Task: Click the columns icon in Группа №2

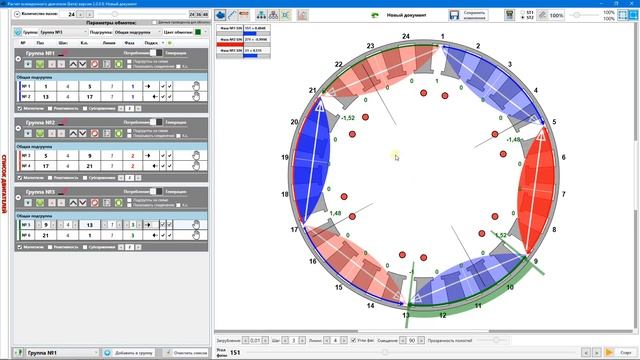Action: click(107, 133)
